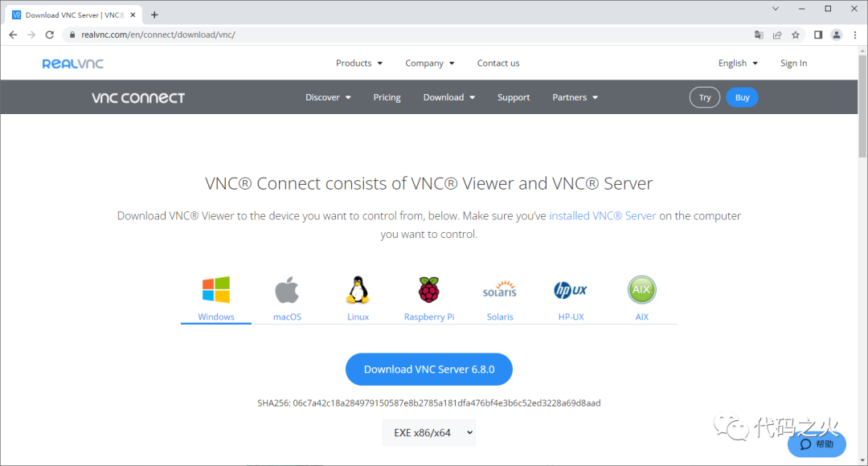Switch to the macOS tab label

tap(287, 317)
